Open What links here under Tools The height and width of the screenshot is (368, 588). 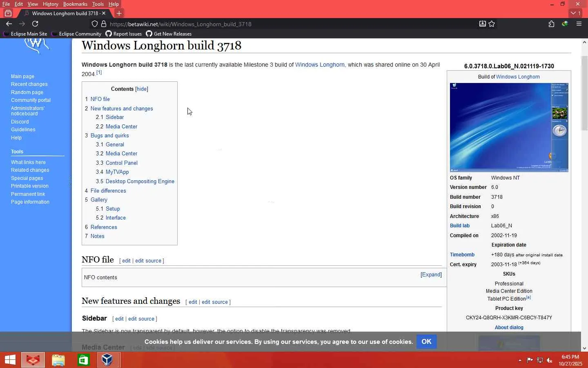pos(28,162)
